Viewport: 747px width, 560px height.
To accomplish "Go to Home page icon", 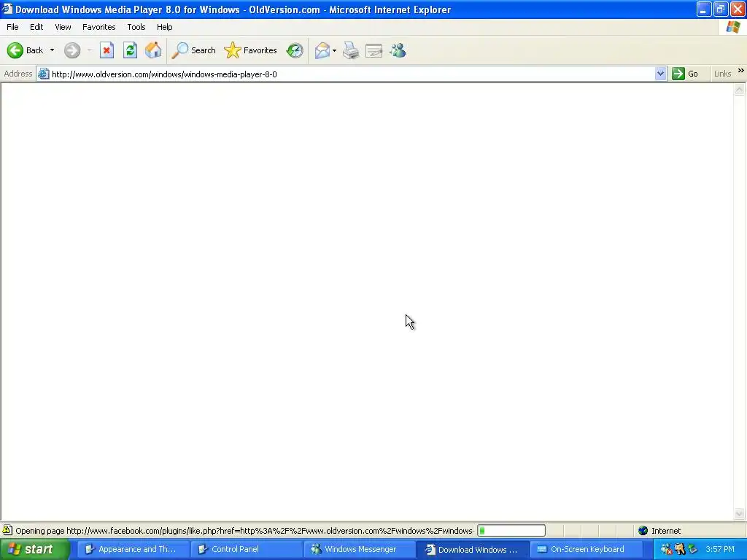I will point(153,50).
